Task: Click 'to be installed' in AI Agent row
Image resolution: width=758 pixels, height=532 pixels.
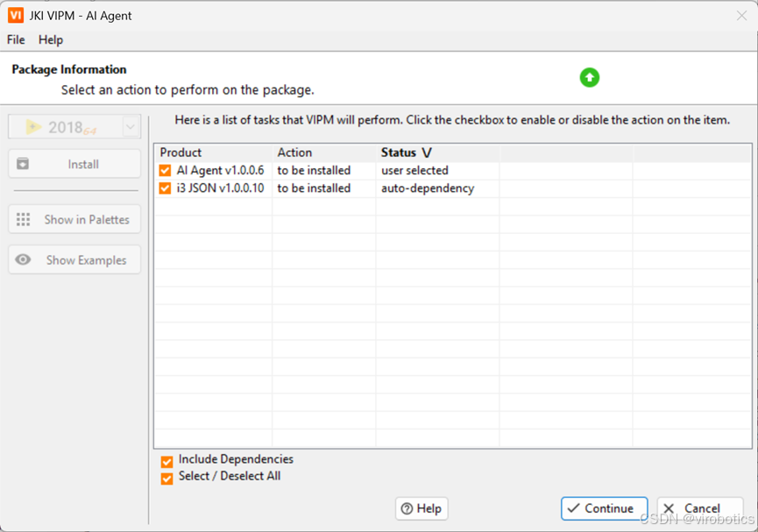Action: [x=314, y=170]
